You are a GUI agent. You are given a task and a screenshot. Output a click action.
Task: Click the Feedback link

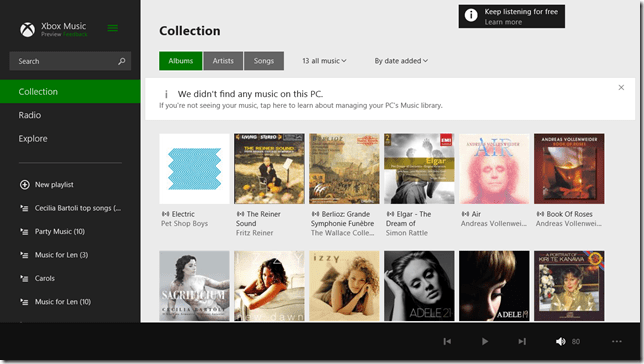pos(75,35)
